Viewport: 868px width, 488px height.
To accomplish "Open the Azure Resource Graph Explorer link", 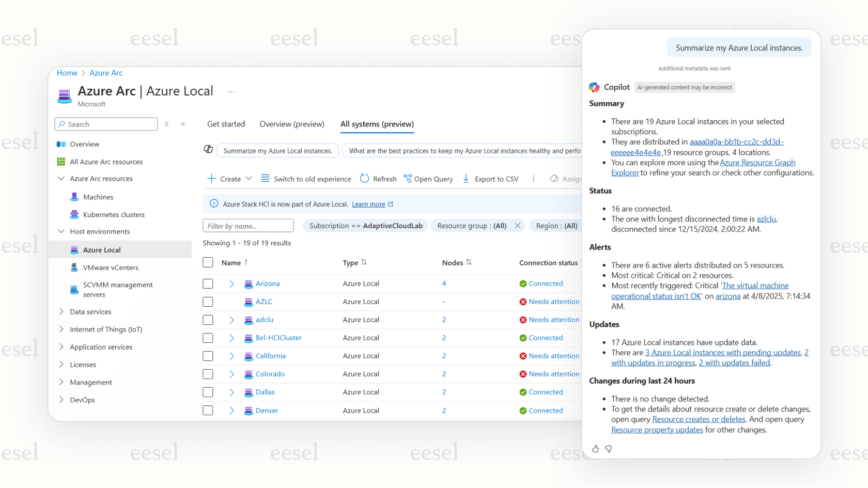I will [757, 162].
